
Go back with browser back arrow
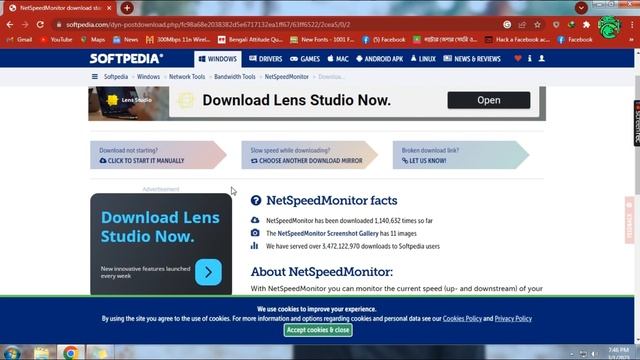(10, 24)
